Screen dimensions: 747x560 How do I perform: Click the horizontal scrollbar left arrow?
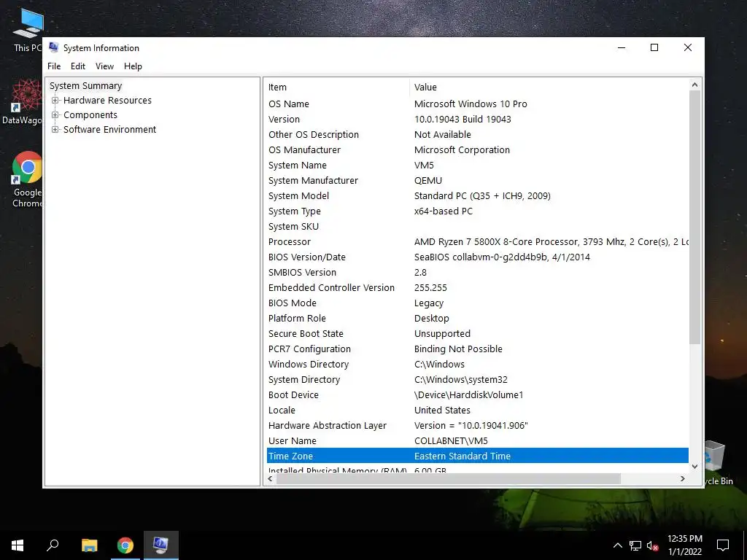(270, 478)
